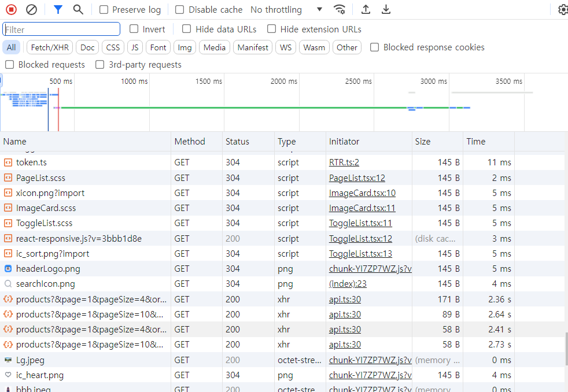The width and height of the screenshot is (568, 392).
Task: Check 3rd-party requests option
Action: coord(99,64)
